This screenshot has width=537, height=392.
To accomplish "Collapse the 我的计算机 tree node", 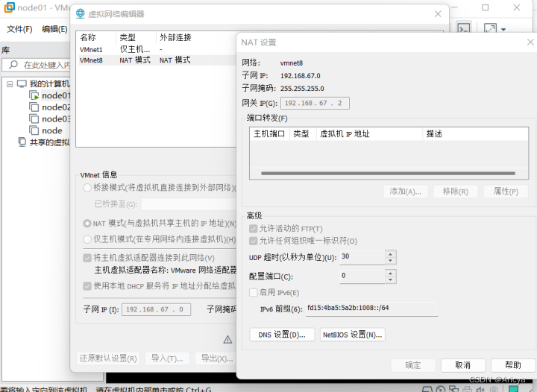I will tap(10, 83).
